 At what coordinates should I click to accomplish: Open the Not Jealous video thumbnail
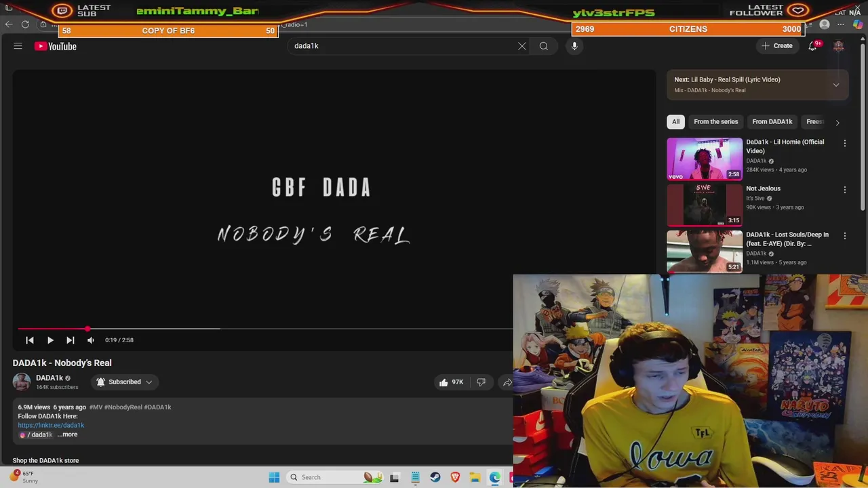[x=705, y=205]
